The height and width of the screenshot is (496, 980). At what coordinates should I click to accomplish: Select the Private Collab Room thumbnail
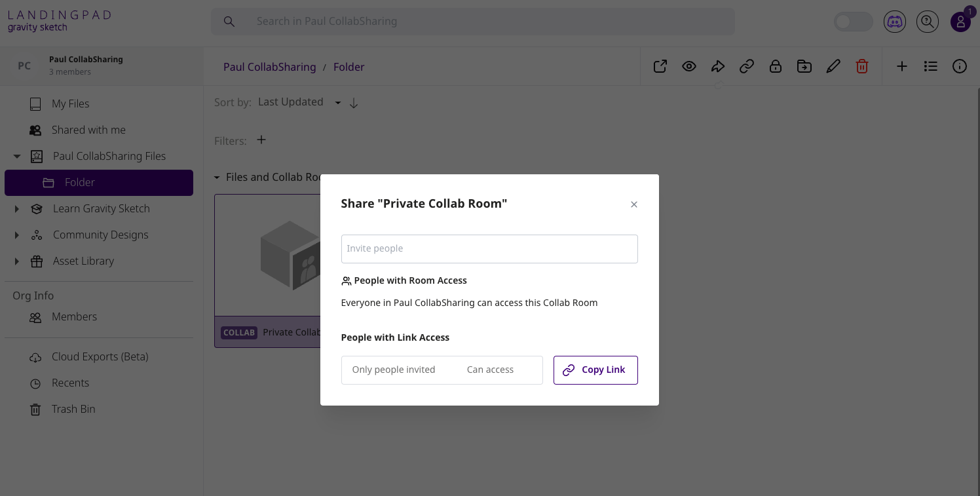coord(268,256)
